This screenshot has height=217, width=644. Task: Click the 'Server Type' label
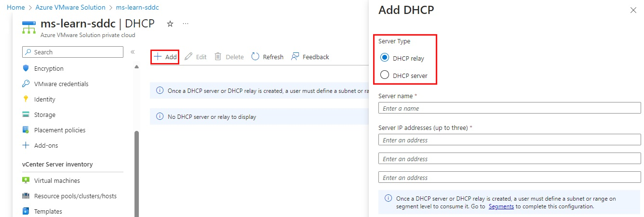pos(394,41)
